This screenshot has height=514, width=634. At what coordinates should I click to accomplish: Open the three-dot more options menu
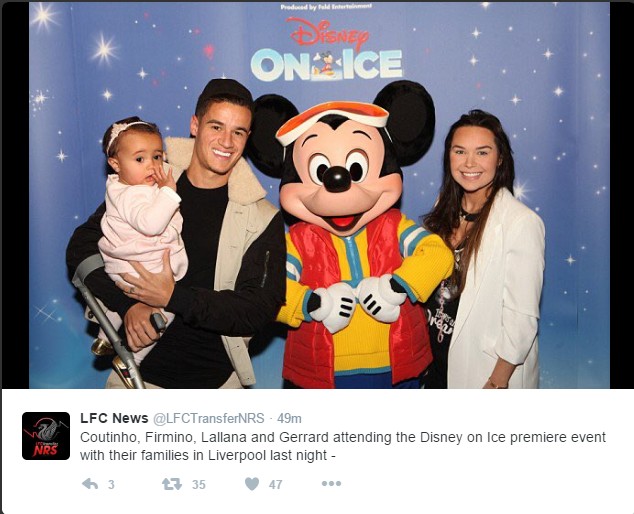pyautogui.click(x=331, y=483)
